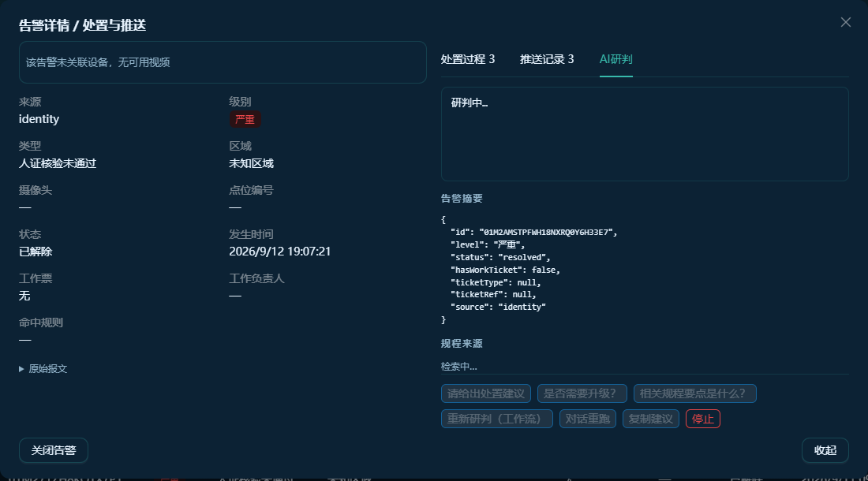868x481 pixels.
Task: Click the 点位编号 label
Action: click(251, 189)
